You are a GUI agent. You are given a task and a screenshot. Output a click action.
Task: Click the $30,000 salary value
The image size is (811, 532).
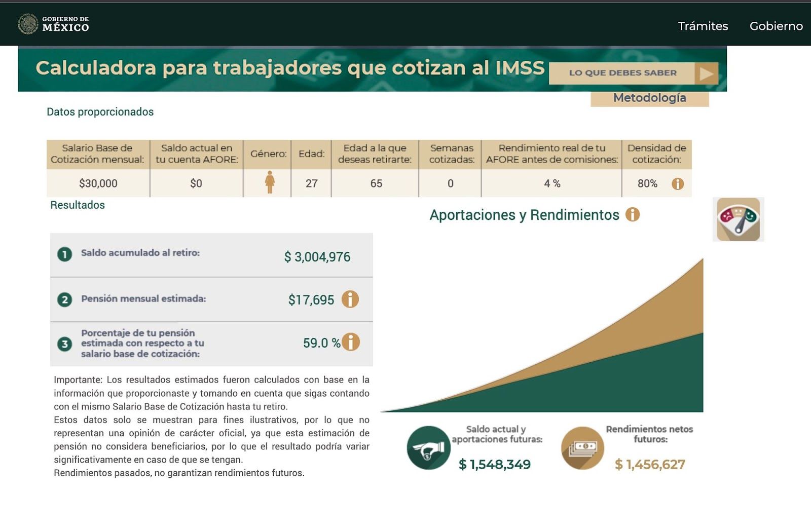pyautogui.click(x=98, y=183)
